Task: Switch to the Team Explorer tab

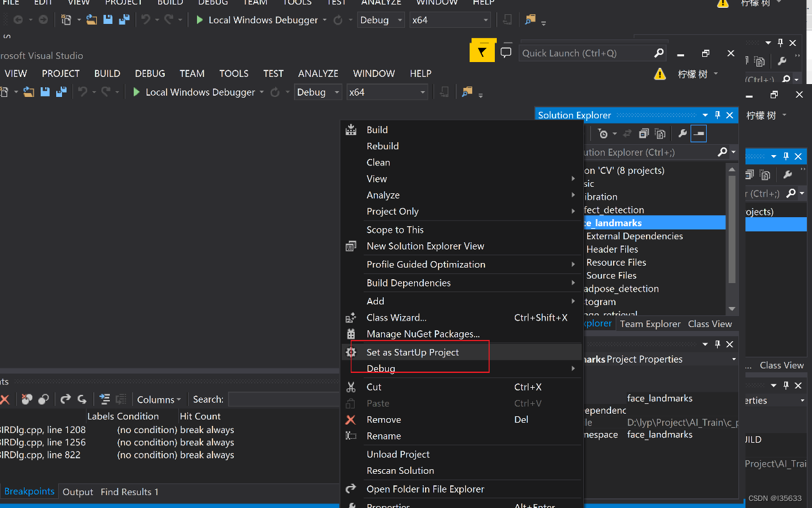Action: click(x=650, y=323)
